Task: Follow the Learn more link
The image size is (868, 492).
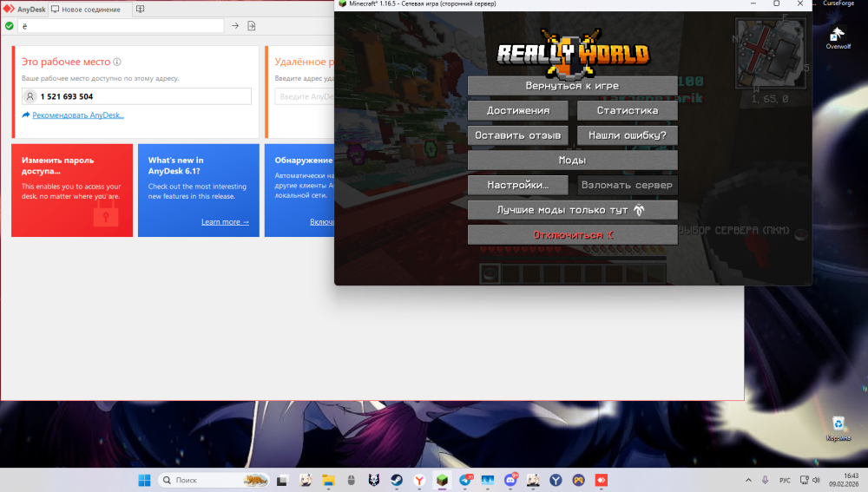Action: [225, 222]
